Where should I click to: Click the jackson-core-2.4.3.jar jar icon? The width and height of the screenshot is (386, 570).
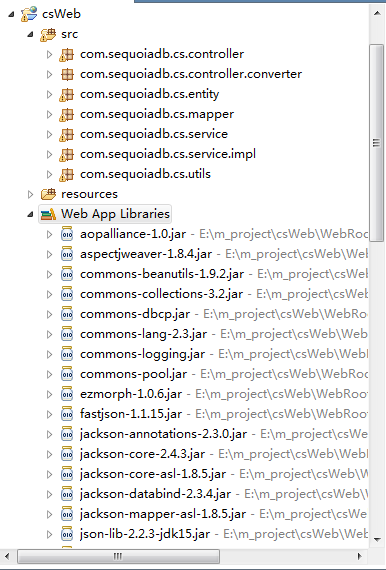point(67,454)
